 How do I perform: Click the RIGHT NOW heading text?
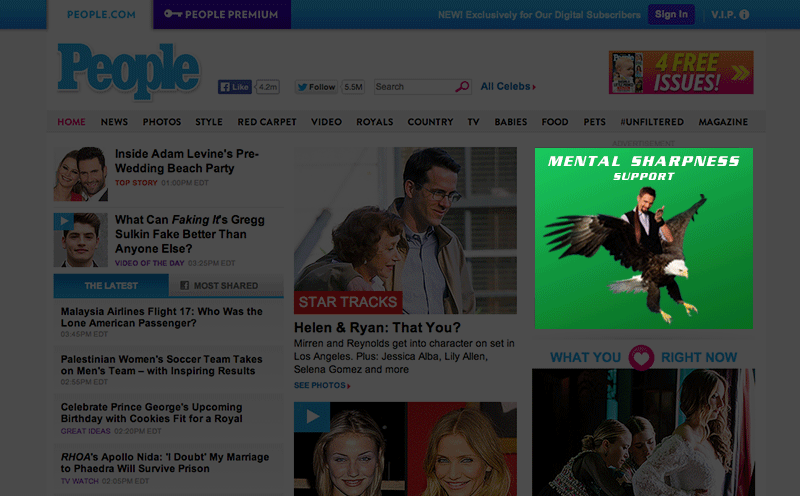699,357
